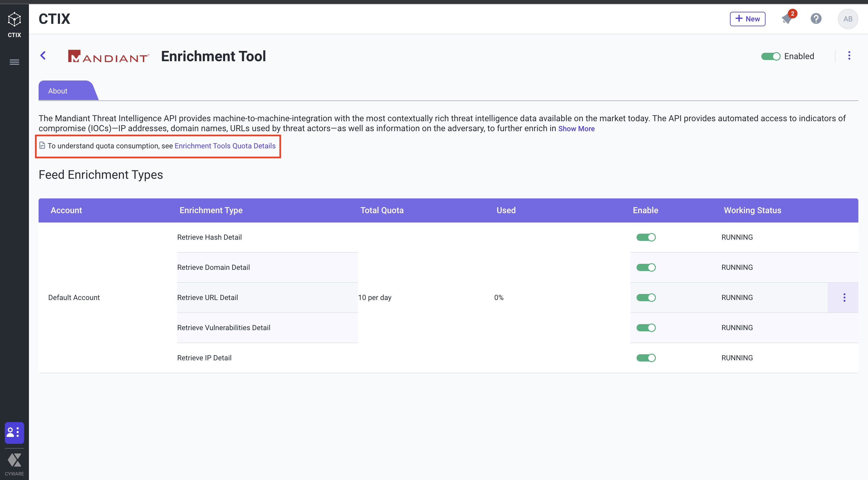Click the user management sidebar icon

pos(14,432)
